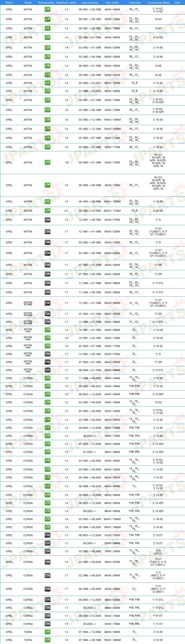Click the petrol icon in Astra C 18 XE row
The width and height of the screenshot is (185, 644).
pos(47,202)
